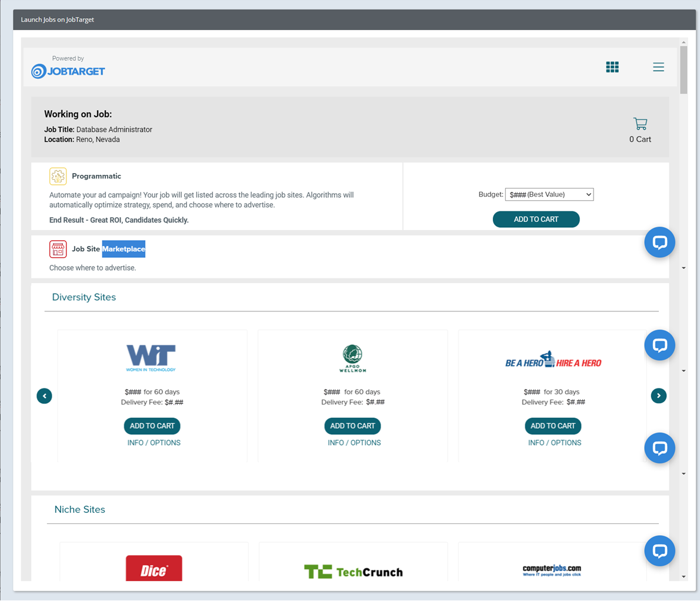Image resolution: width=700 pixels, height=601 pixels.
Task: Click the TechCrunch logo thumbnail
Action: tap(353, 572)
